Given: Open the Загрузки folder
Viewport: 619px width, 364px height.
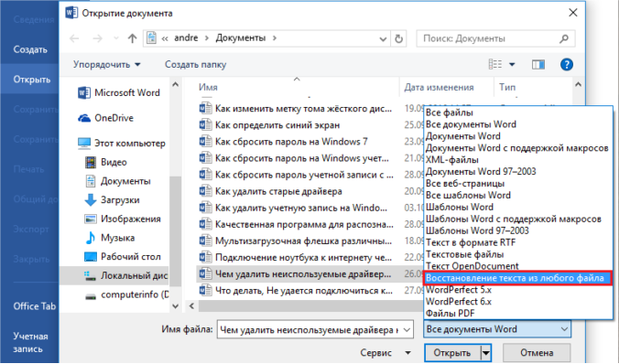Looking at the screenshot, I should (x=112, y=200).
